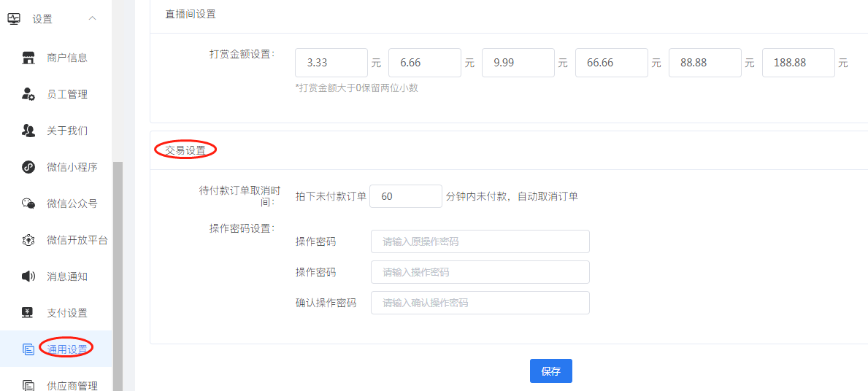Viewport: 868px width, 391px height.
Task: Click the 关于我们 people icon
Action: [x=28, y=131]
